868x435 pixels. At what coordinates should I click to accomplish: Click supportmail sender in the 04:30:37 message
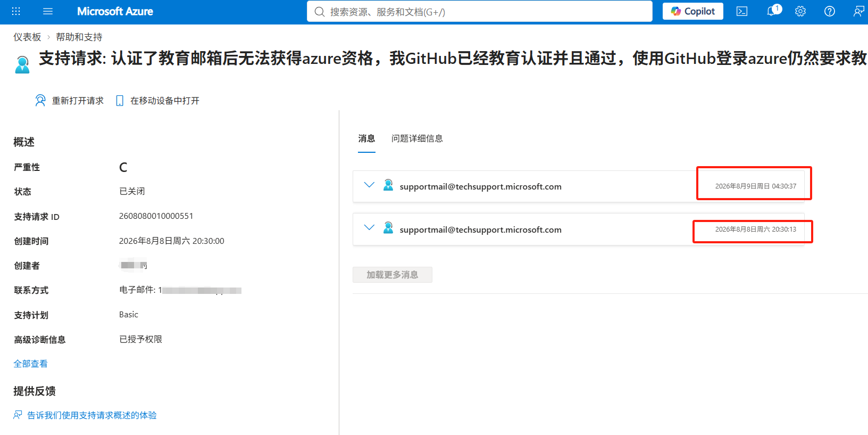[480, 186]
